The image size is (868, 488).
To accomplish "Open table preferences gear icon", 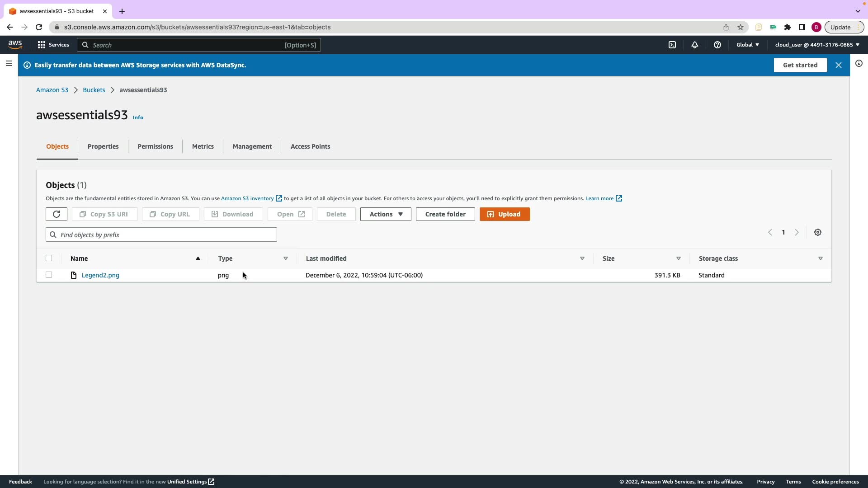I will (x=818, y=232).
